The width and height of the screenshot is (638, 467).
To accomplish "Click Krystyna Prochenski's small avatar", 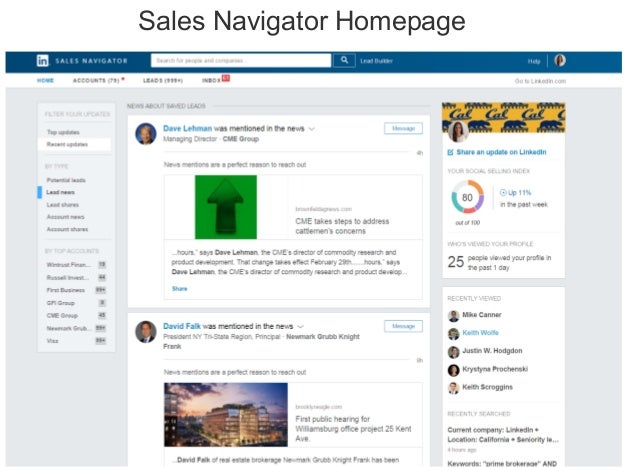I will click(453, 370).
